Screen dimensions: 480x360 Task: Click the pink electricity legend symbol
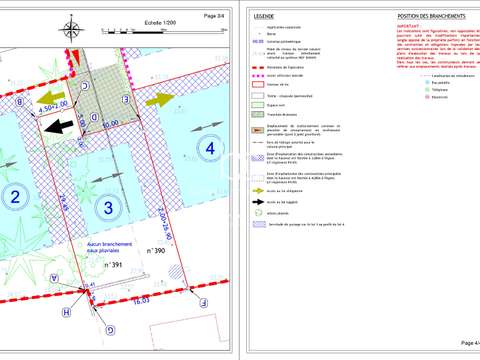pyautogui.click(x=427, y=97)
